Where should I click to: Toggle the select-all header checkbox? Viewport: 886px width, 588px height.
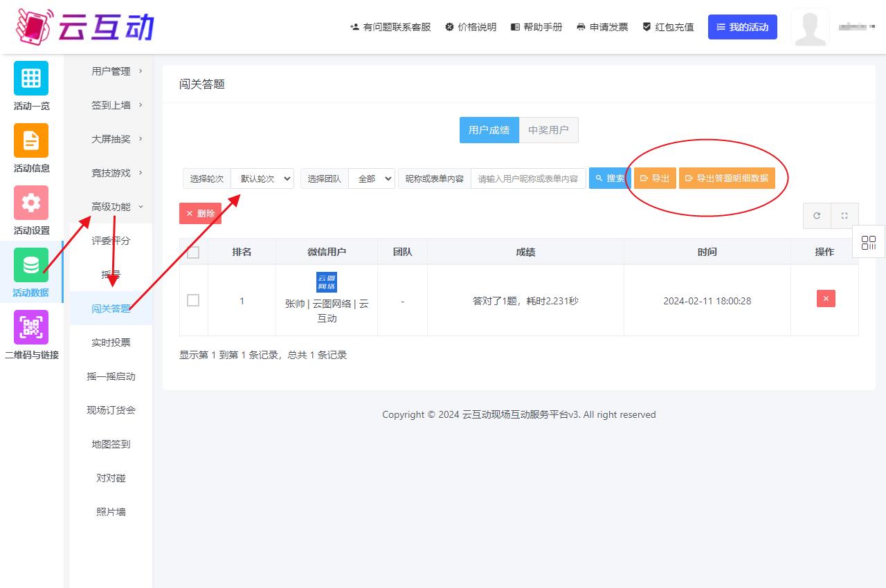[x=193, y=252]
